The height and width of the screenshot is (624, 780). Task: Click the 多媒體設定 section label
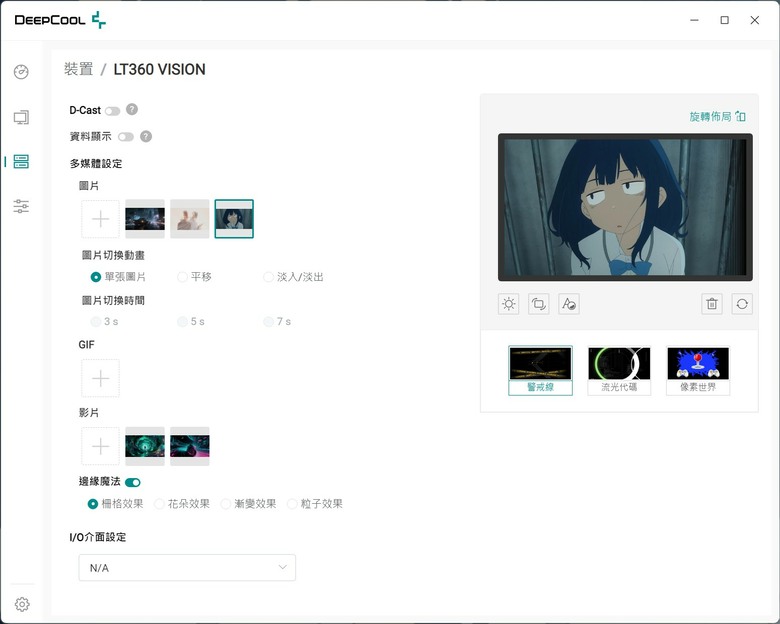96,163
